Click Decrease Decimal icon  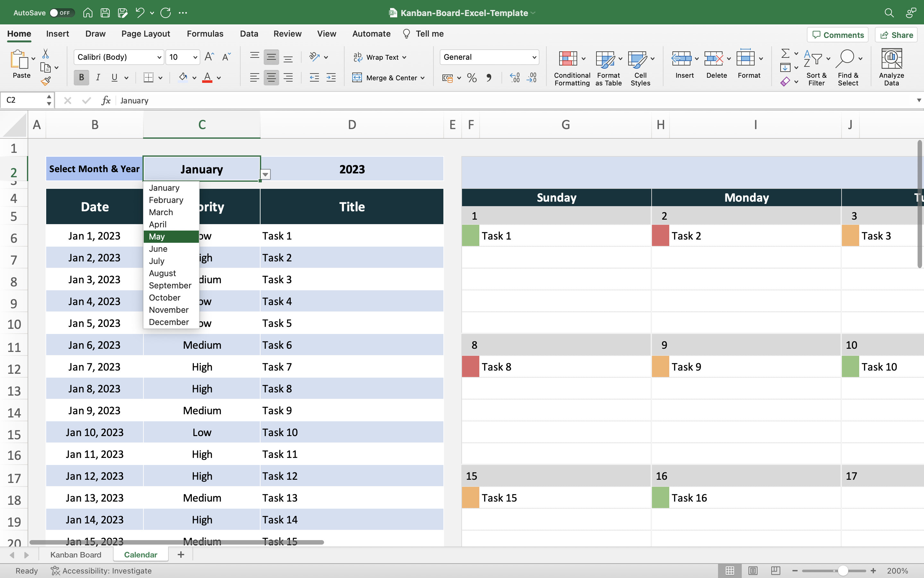[532, 78]
